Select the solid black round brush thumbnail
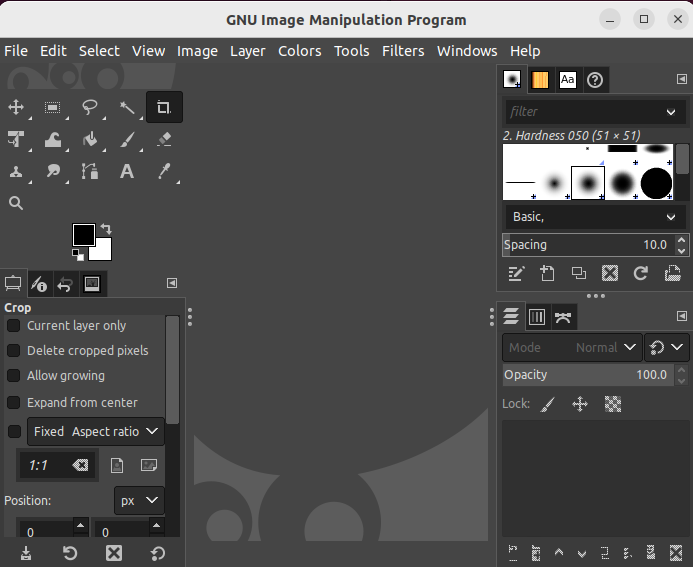693x567 pixels. (656, 183)
